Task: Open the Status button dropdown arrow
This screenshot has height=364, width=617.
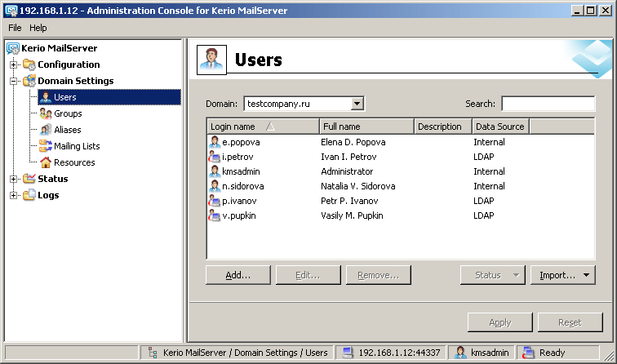Action: pos(517,275)
